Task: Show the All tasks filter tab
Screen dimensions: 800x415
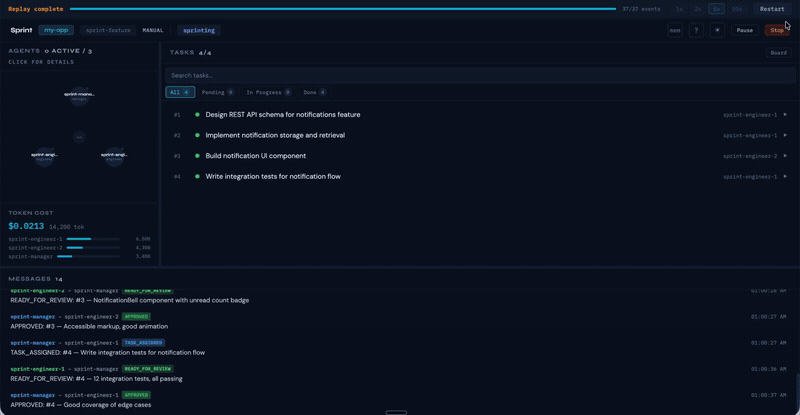Action: (x=180, y=92)
